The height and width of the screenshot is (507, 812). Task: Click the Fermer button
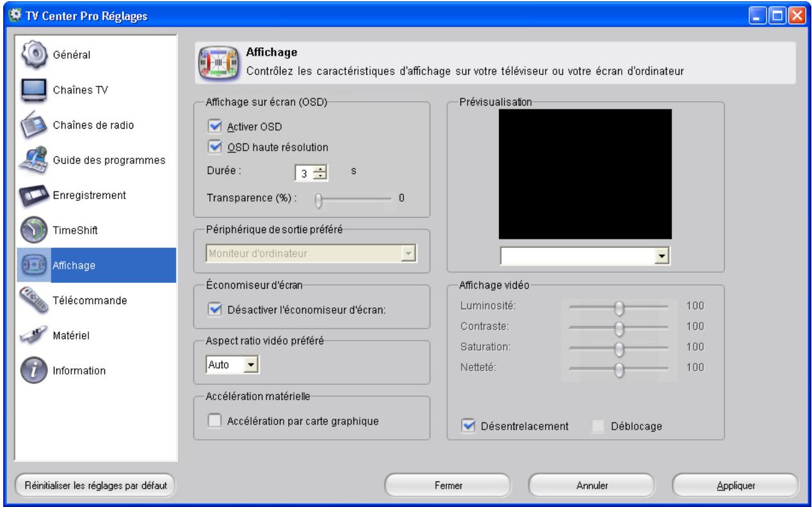[x=448, y=485]
